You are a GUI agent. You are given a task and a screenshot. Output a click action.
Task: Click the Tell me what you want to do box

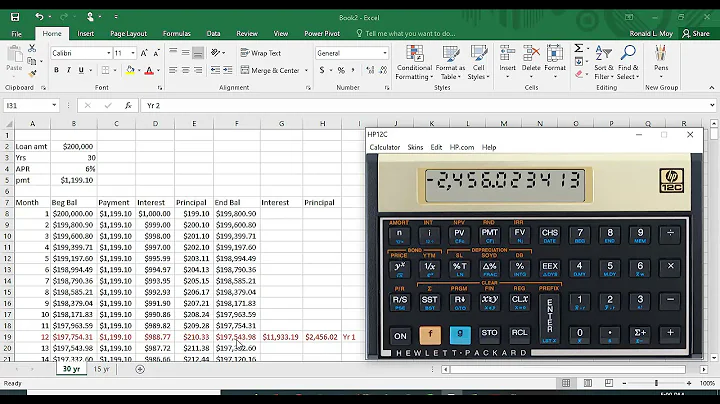tap(410, 34)
